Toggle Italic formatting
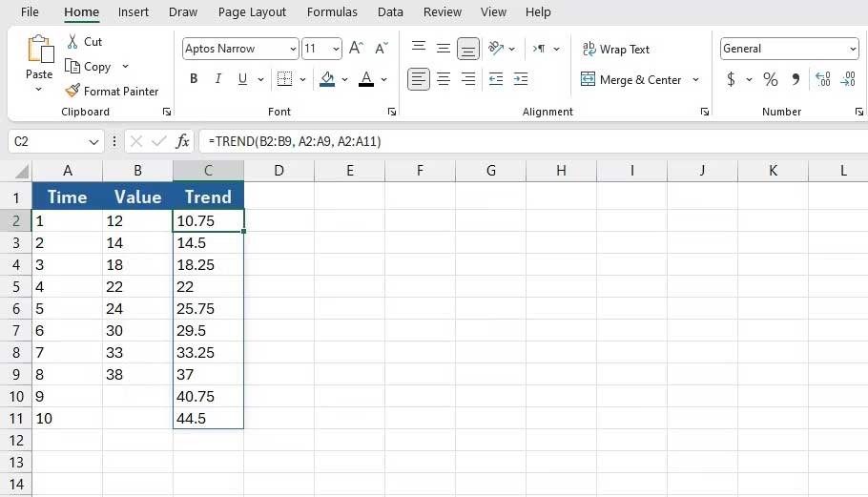This screenshot has width=868, height=497. 218,79
